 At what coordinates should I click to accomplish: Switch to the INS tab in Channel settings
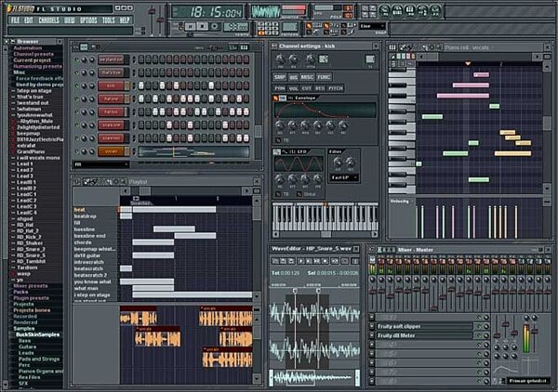293,77
